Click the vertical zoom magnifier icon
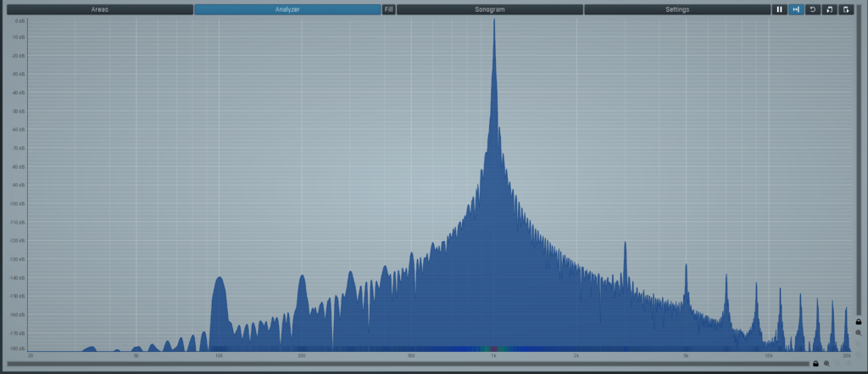Screen dimensions: 868x374 pos(859,333)
